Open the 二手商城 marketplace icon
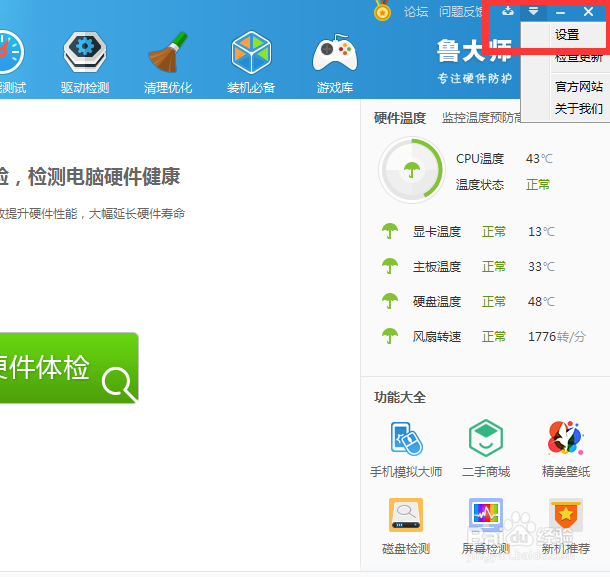This screenshot has height=577, width=610. [x=486, y=438]
